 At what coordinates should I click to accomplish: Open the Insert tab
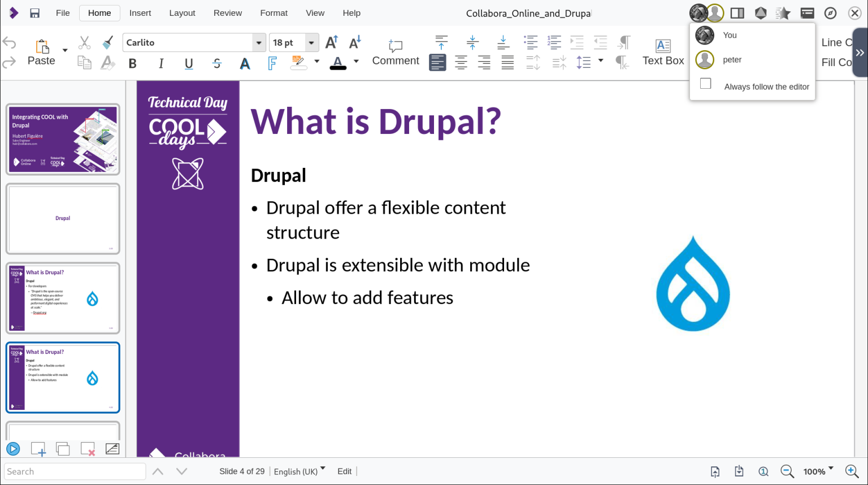pyautogui.click(x=140, y=13)
